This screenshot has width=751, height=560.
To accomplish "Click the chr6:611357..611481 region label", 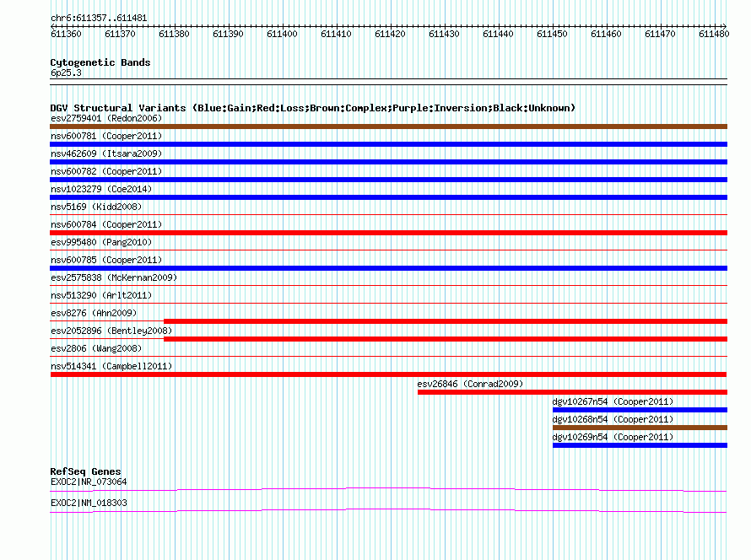I will [99, 19].
